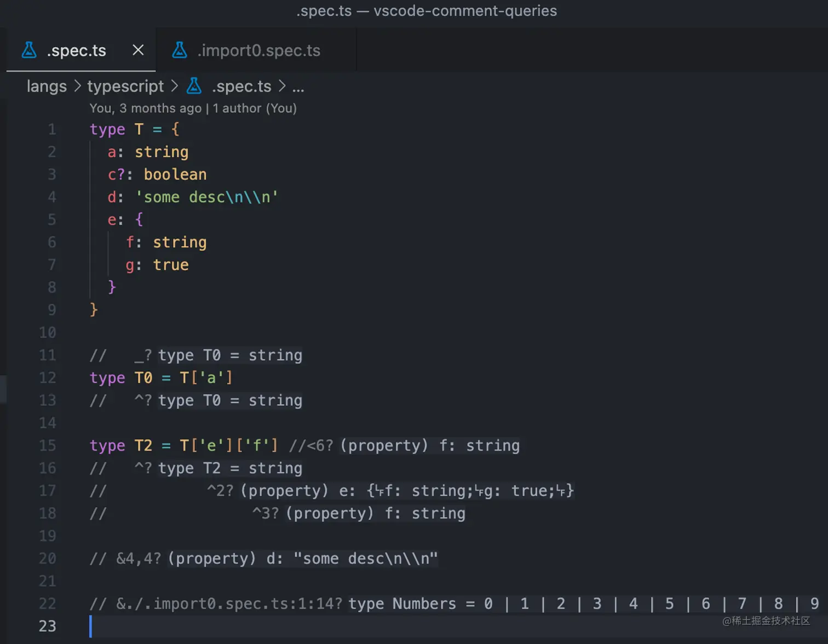Click closing purple brace on line 8
Screen dimensions: 828x644
point(112,287)
